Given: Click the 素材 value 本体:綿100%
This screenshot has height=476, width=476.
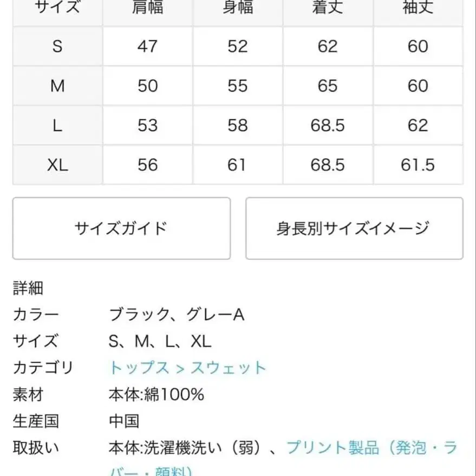Looking at the screenshot, I should 156,395.
